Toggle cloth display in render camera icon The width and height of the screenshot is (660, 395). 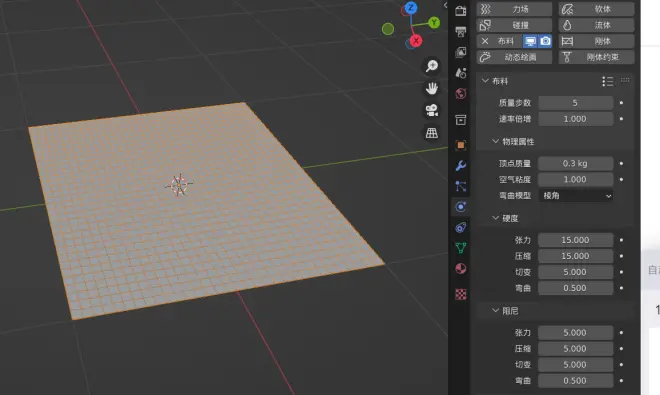tap(545, 41)
